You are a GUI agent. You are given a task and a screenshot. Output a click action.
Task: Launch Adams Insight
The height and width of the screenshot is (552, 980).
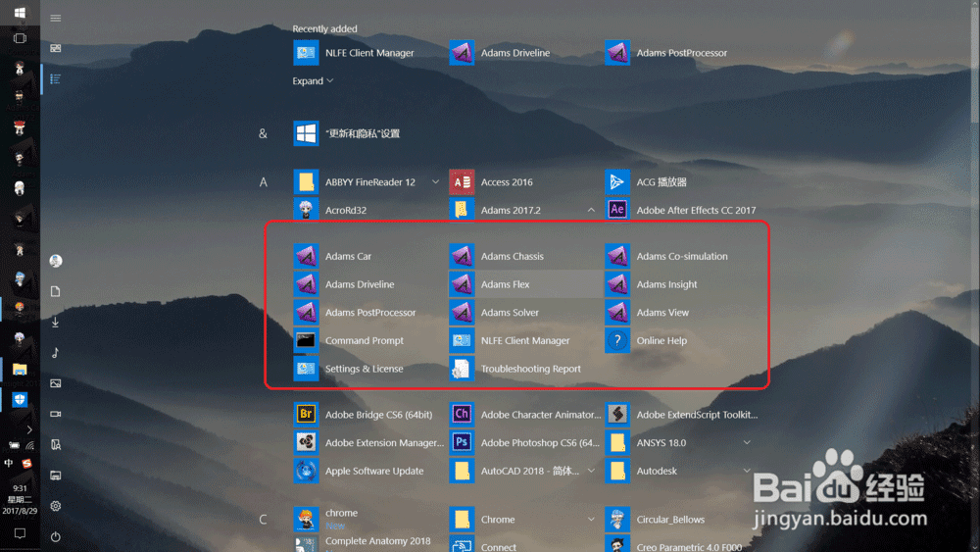[681, 283]
